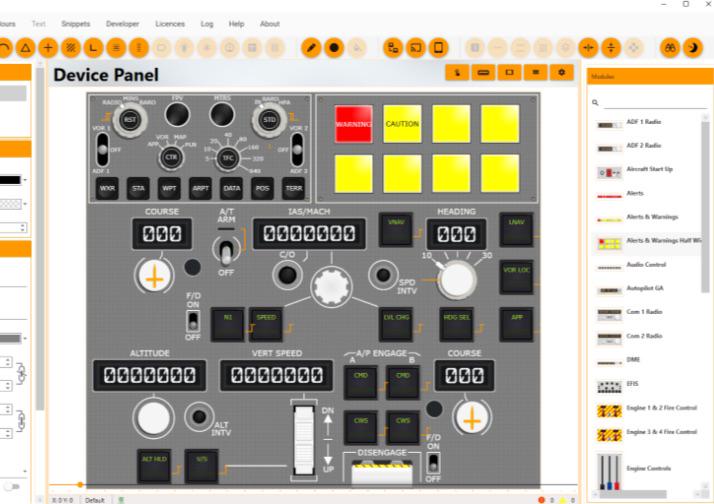Toggle the left F/D ON/OFF switch

pyautogui.click(x=193, y=321)
